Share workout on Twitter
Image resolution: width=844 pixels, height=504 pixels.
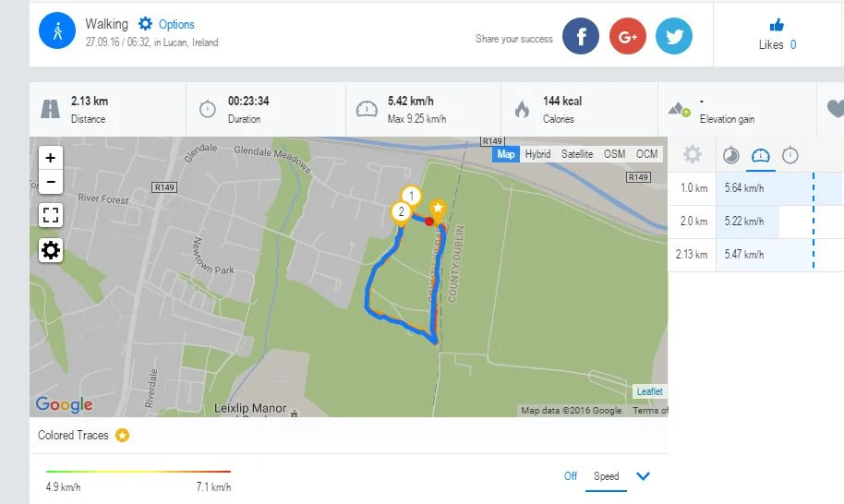click(674, 37)
